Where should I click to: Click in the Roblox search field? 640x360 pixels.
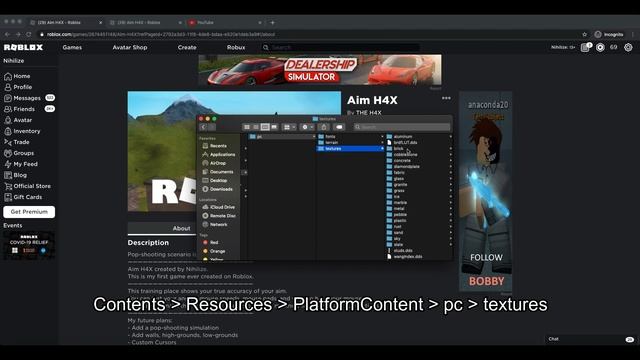click(x=341, y=47)
